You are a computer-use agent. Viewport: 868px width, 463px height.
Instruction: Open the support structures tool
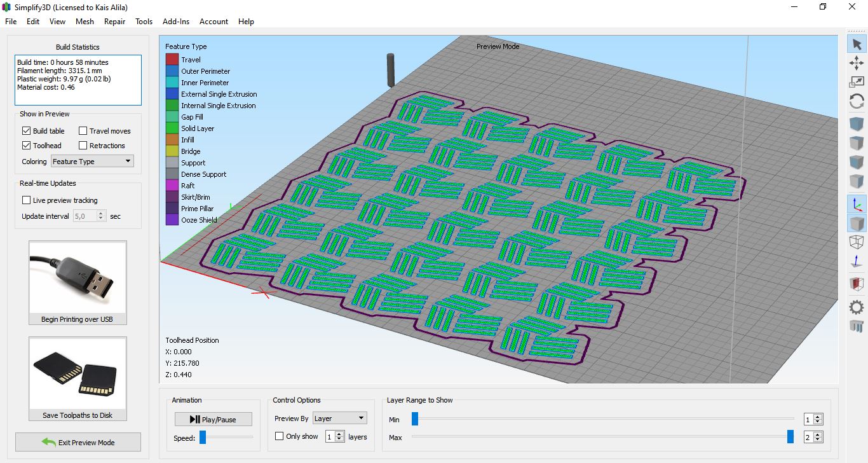tap(857, 326)
